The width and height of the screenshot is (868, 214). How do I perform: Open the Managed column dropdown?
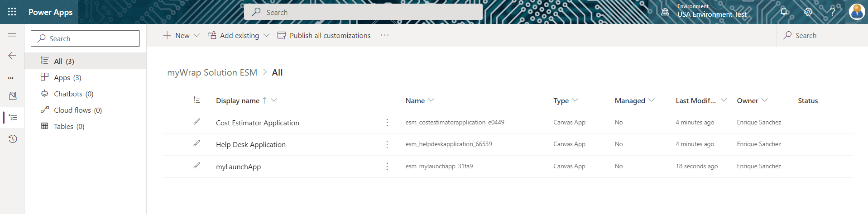tap(652, 100)
